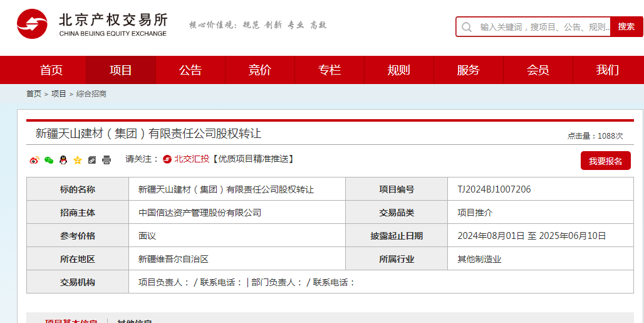Click the copy link icon
Image resolution: width=644 pixels, height=323 pixels.
pos(92,161)
